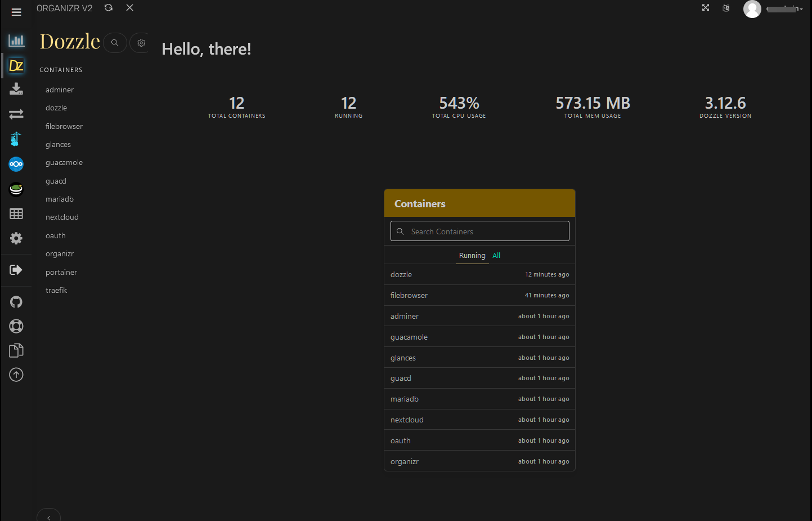Close the current Organizr tab
812x521 pixels.
[129, 7]
